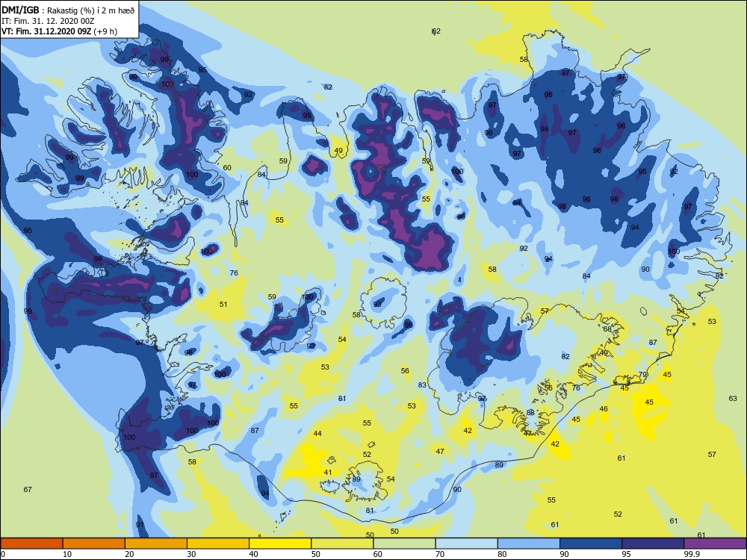
Task: Click the orange 10–20 legend swatch
Action: tap(94, 544)
